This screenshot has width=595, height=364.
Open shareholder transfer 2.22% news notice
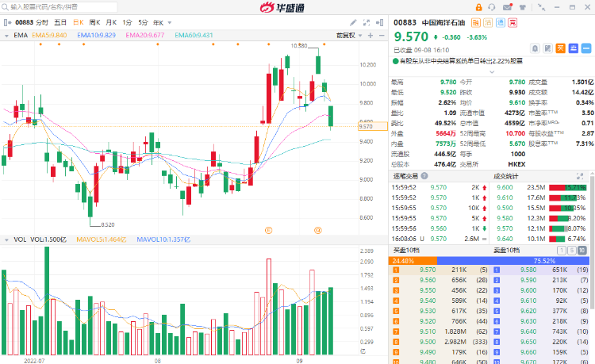[x=458, y=61]
